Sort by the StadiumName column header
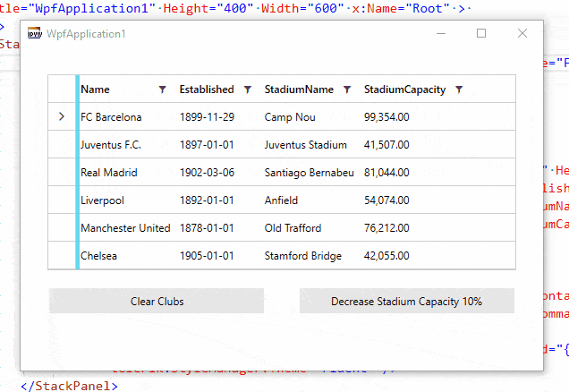Screen dimensions: 569x392 (299, 89)
